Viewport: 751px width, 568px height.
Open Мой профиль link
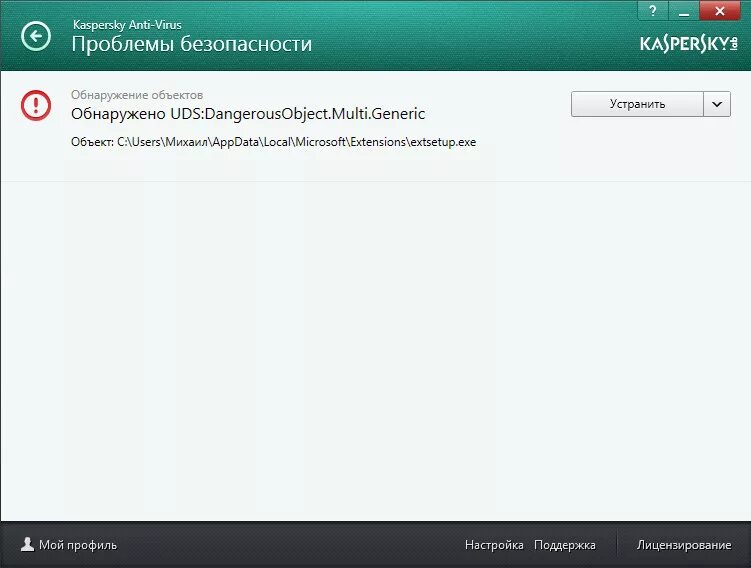click(x=78, y=545)
